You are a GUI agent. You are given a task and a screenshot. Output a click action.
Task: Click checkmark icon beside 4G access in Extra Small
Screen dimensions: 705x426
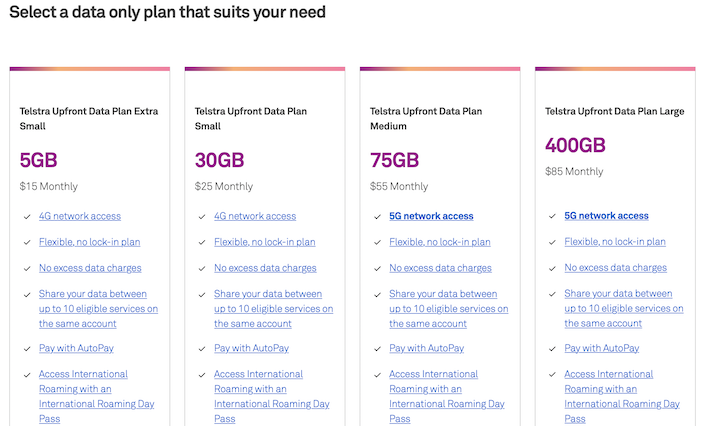(x=26, y=217)
